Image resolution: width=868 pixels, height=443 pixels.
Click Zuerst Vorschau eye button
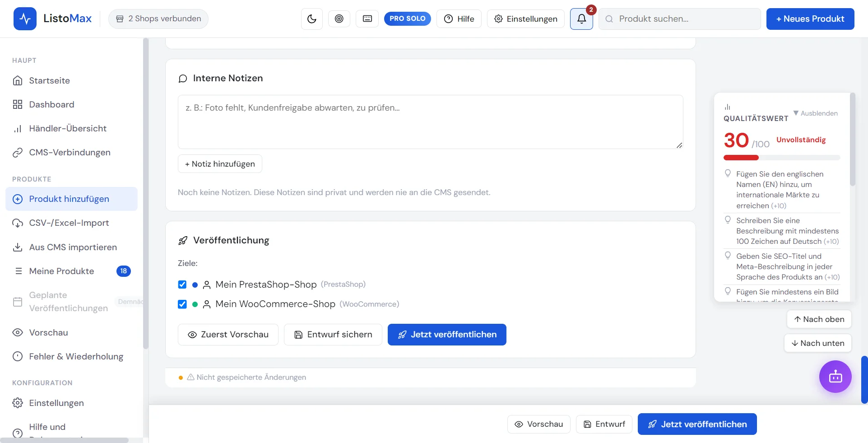228,335
